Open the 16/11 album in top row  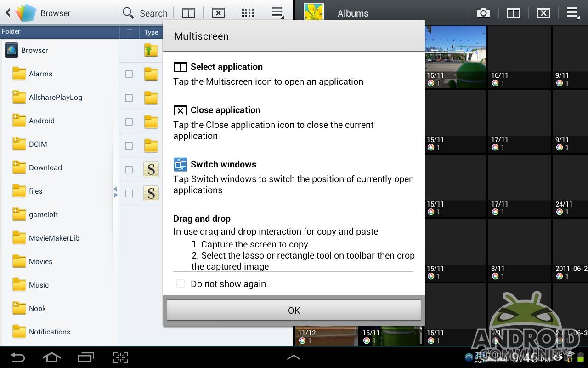[519, 57]
